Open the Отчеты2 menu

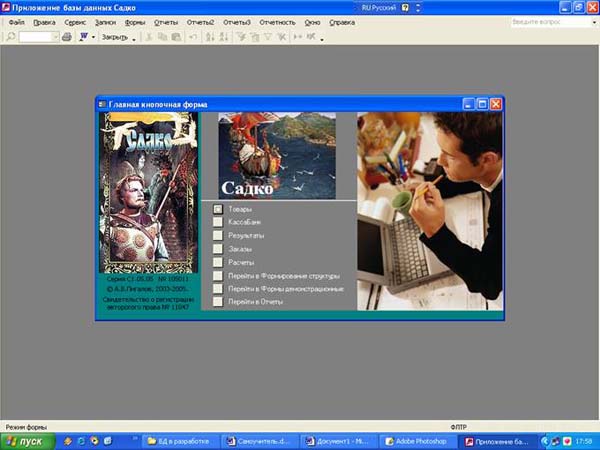201,22
